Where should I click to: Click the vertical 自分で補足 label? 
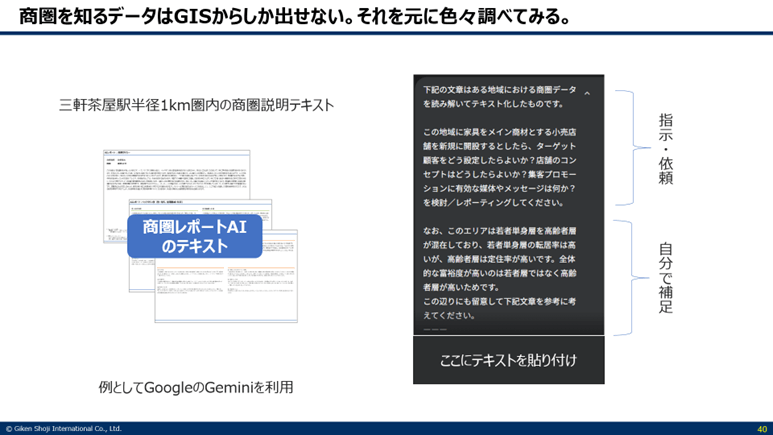[x=666, y=278]
